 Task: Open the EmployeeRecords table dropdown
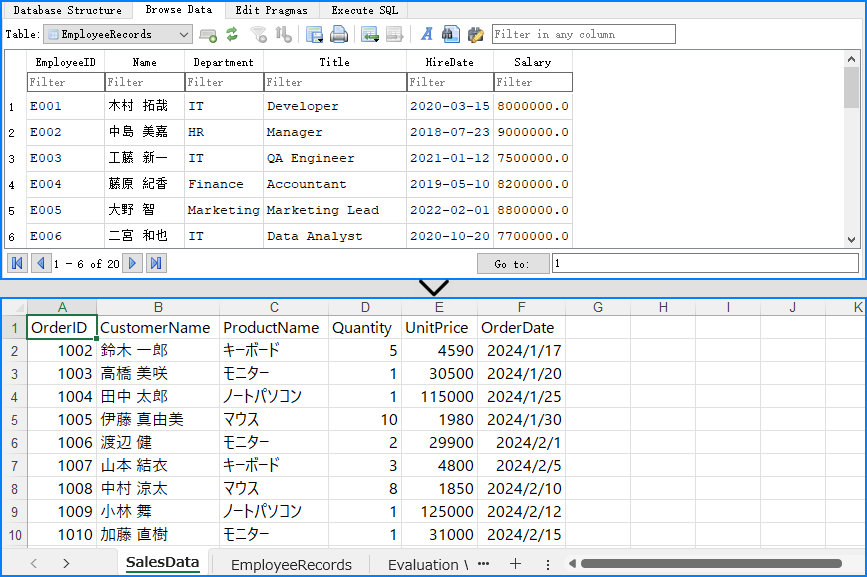(x=118, y=34)
